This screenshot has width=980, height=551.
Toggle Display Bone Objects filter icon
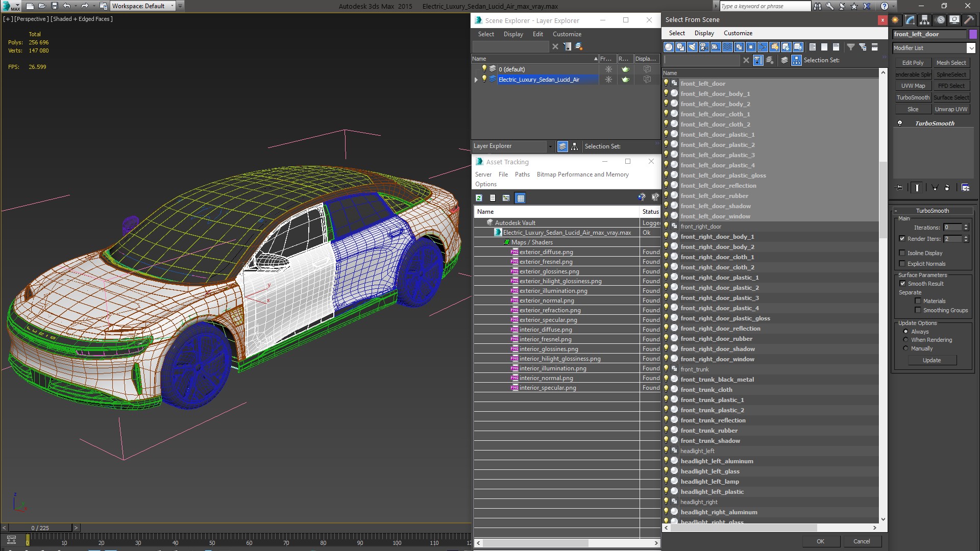[763, 47]
